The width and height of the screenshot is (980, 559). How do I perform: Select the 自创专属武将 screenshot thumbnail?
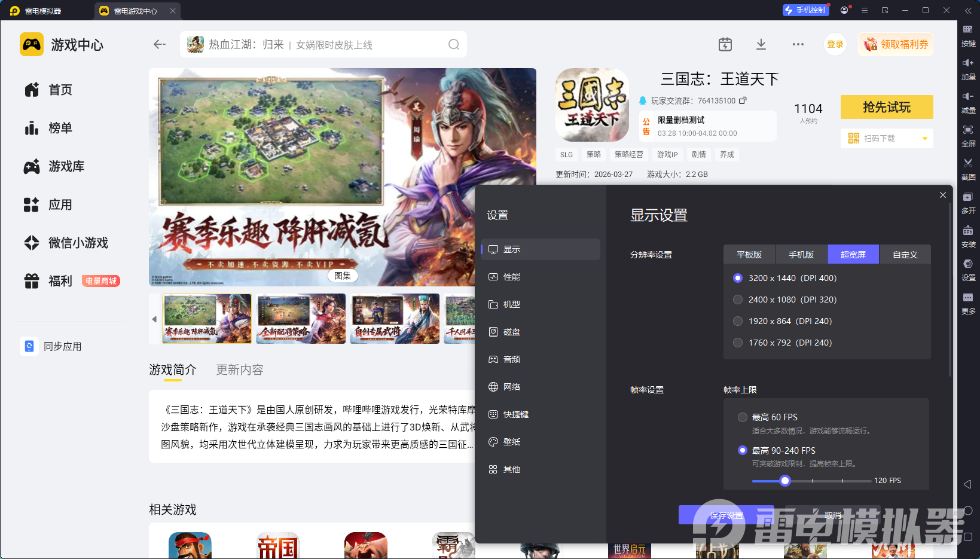click(x=395, y=319)
